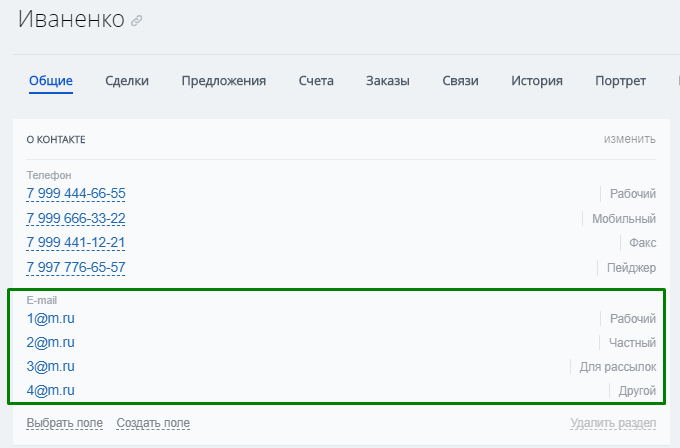Open the Сделки tab
The image size is (680, 448).
point(127,81)
